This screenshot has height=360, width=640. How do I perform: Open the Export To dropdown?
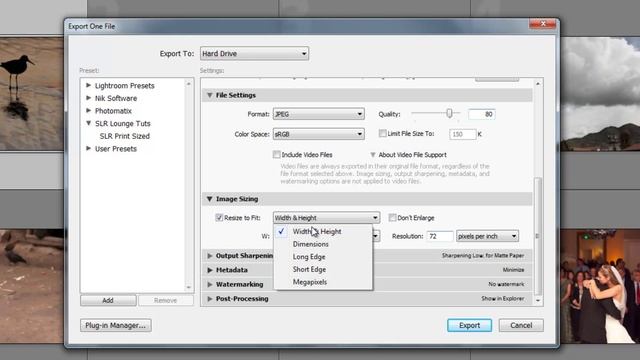254,53
